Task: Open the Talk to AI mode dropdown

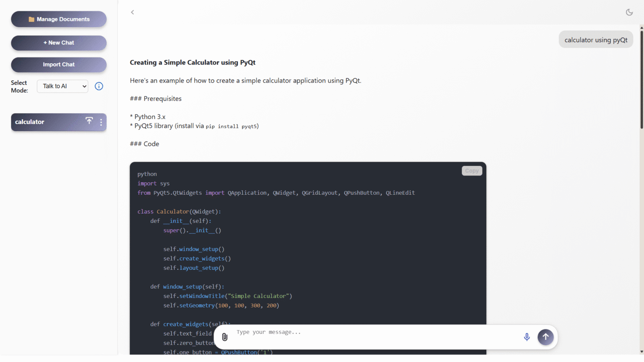Action: pos(62,86)
